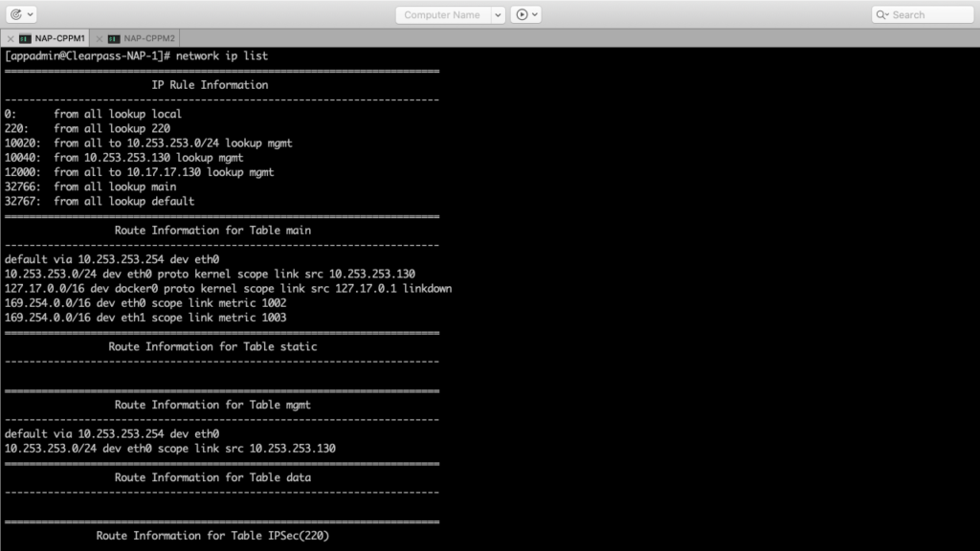Click the terminal icon on NAP-CPPM1 tab

[x=25, y=38]
